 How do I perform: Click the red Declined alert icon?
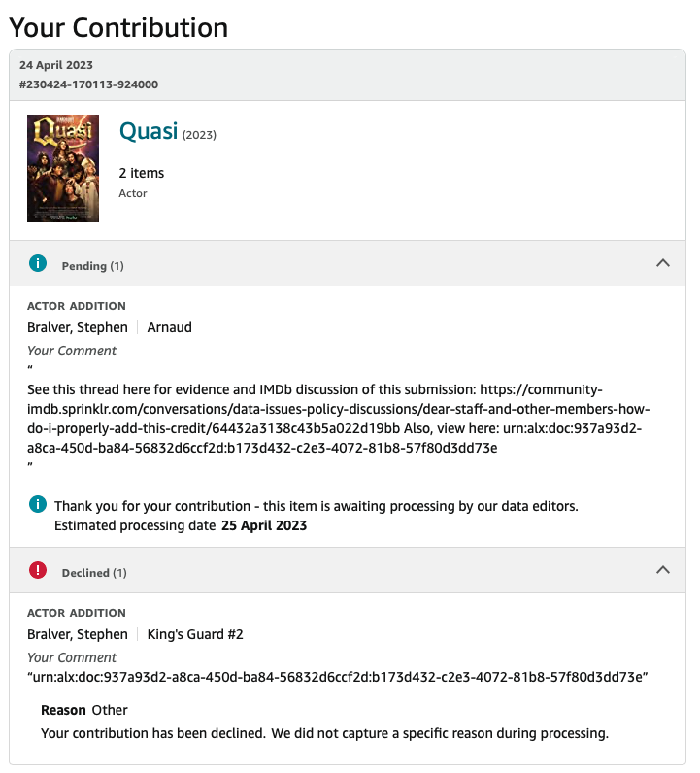[38, 570]
